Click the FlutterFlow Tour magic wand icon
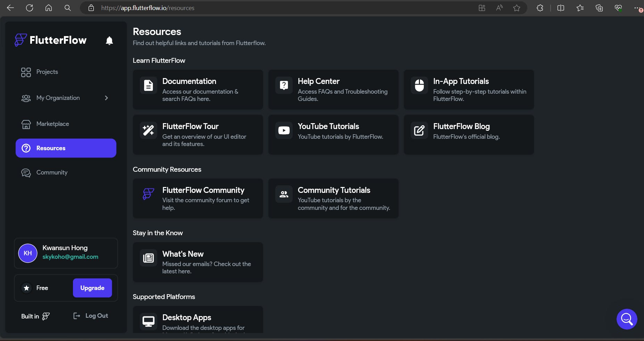This screenshot has width=644, height=341. click(x=148, y=130)
